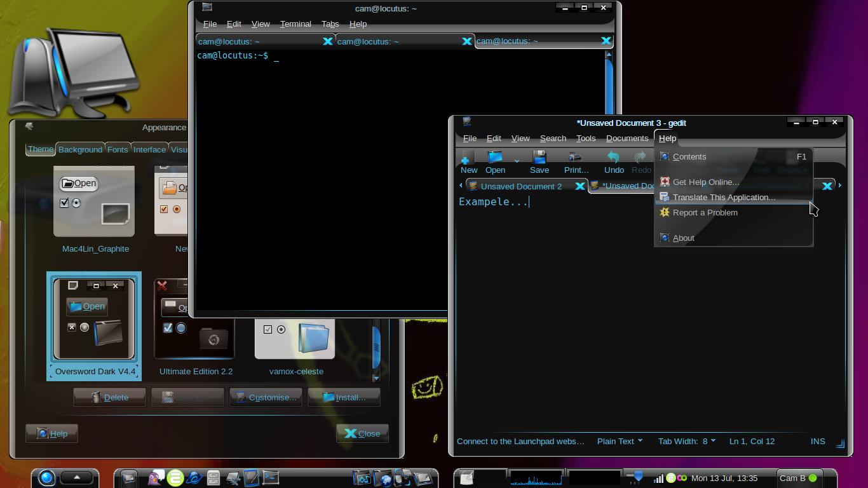The height and width of the screenshot is (488, 868).
Task: Select the vamox-celeste theme thumbnail
Action: point(295,339)
